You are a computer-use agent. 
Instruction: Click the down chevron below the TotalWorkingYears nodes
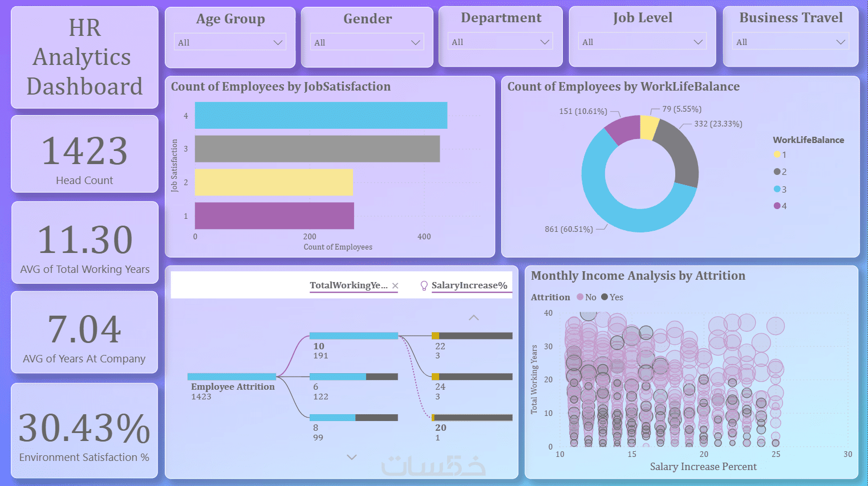pos(352,457)
